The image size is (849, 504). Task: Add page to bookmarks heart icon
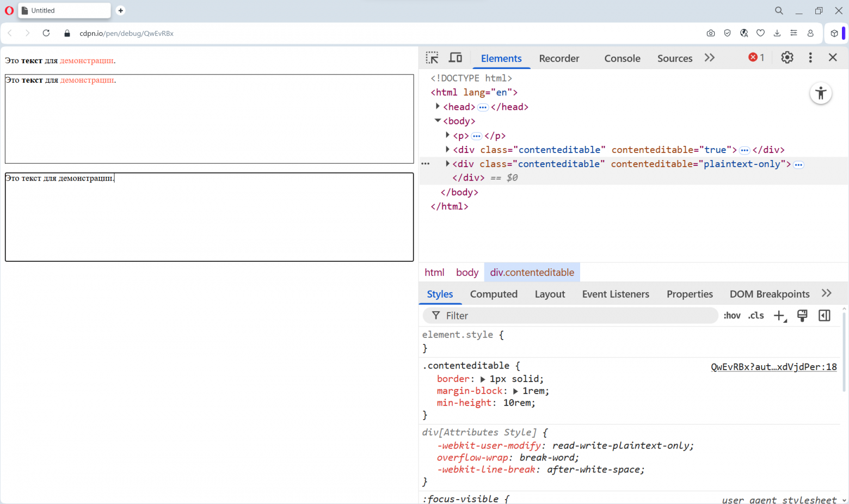(x=761, y=33)
